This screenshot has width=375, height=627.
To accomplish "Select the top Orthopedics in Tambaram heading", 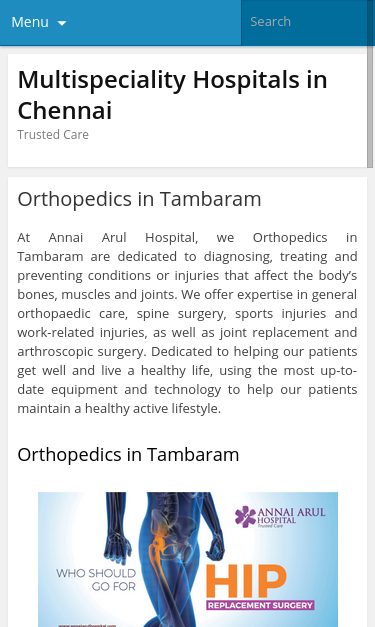I will click(139, 199).
